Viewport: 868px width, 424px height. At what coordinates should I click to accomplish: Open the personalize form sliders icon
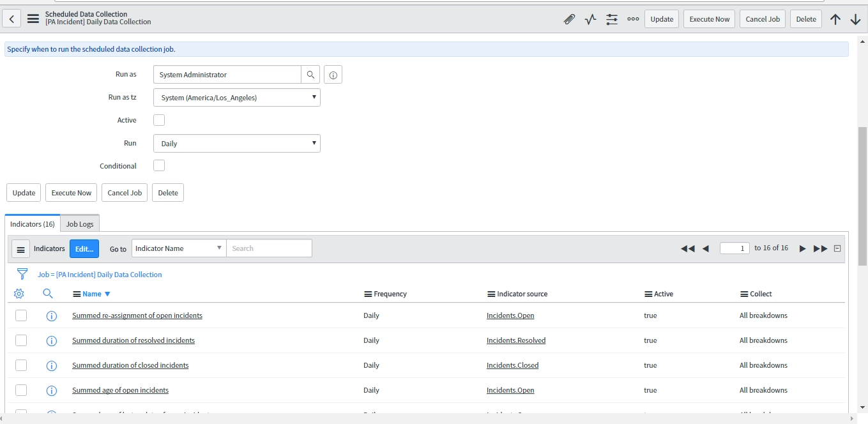point(611,19)
